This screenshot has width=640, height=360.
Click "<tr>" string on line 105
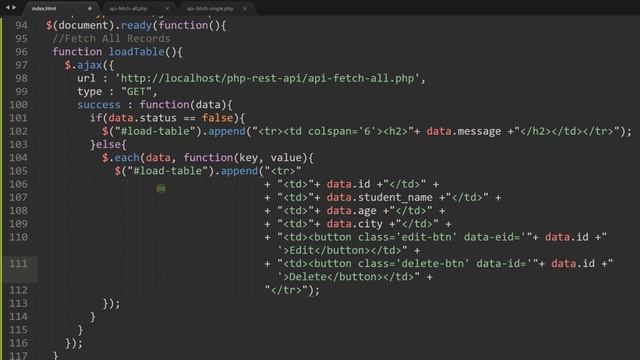(283, 171)
